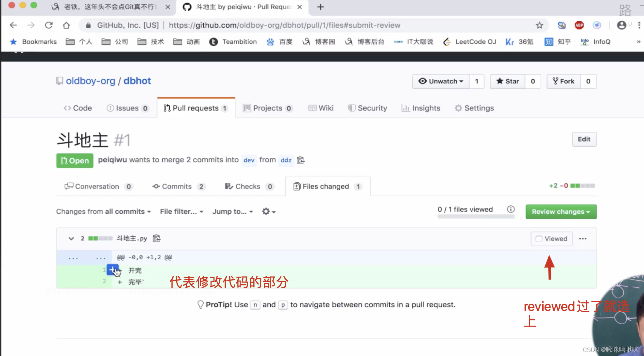Open the IT大咖说 bookmark
This screenshot has height=356, width=644.
(414, 42)
